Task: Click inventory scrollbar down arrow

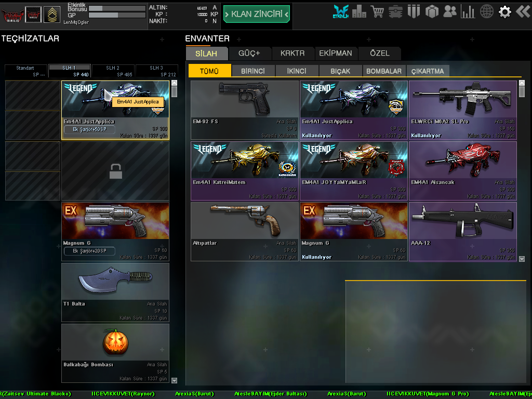Action: (522, 259)
